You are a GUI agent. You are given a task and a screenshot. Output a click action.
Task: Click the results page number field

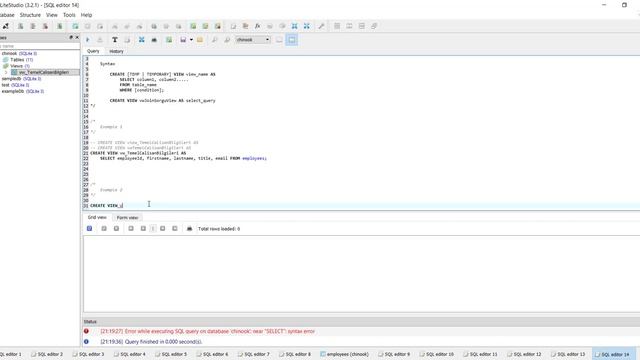coord(153,229)
